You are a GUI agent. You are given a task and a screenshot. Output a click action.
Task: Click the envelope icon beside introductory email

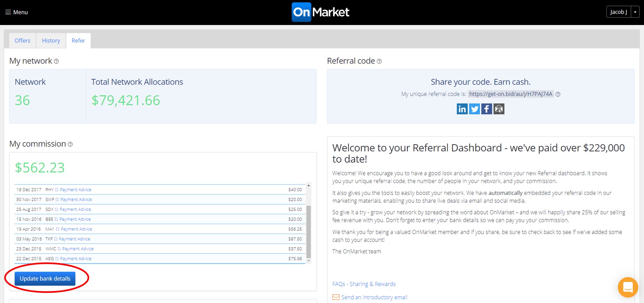336,297
